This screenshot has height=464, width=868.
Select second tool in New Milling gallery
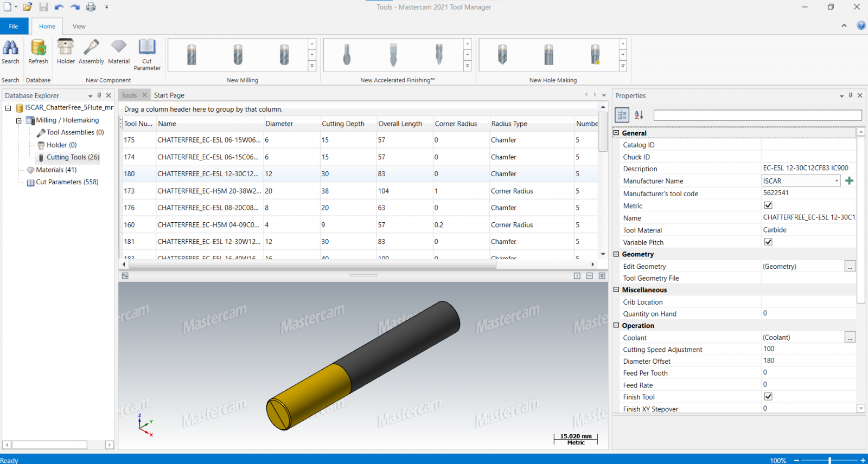pyautogui.click(x=238, y=55)
